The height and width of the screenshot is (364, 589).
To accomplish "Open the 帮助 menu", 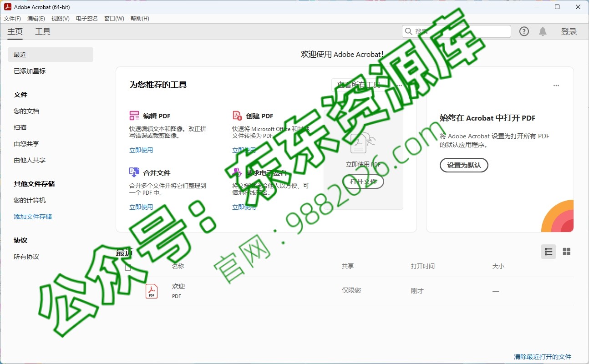I will pos(139,19).
